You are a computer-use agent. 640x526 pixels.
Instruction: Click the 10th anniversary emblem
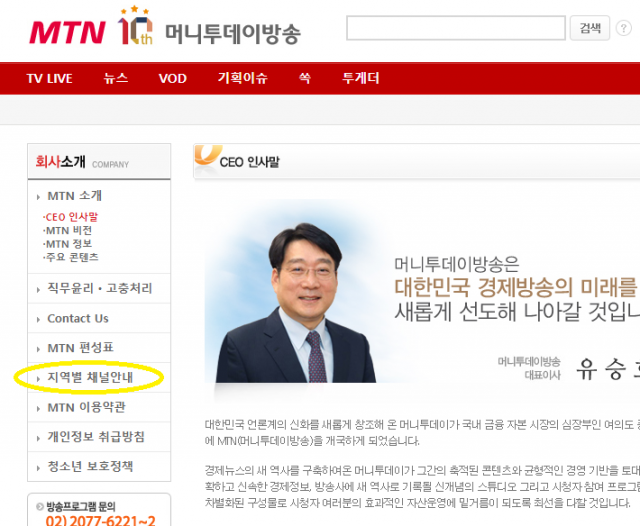point(135,25)
